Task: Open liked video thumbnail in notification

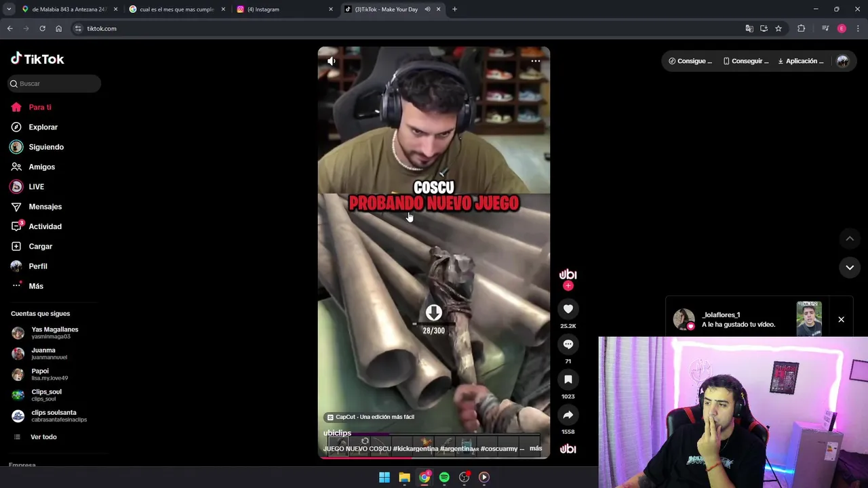Action: (x=809, y=319)
